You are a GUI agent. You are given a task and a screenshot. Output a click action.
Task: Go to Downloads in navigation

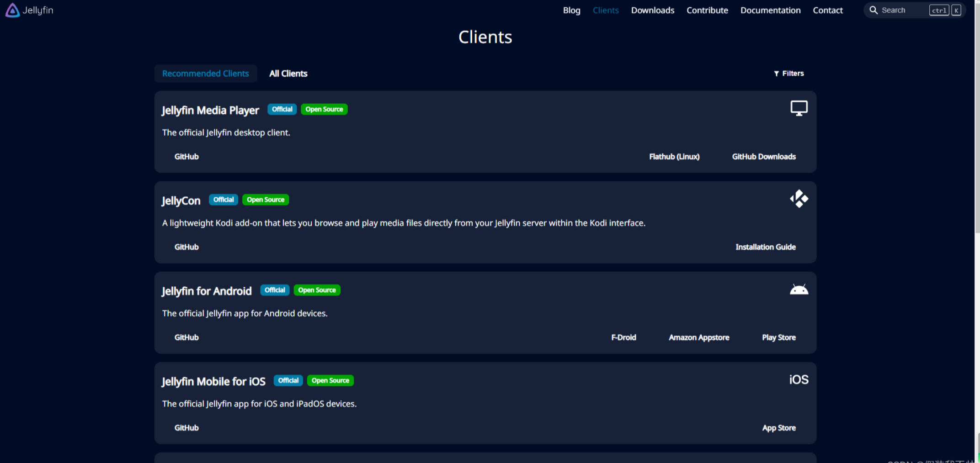[x=652, y=10]
